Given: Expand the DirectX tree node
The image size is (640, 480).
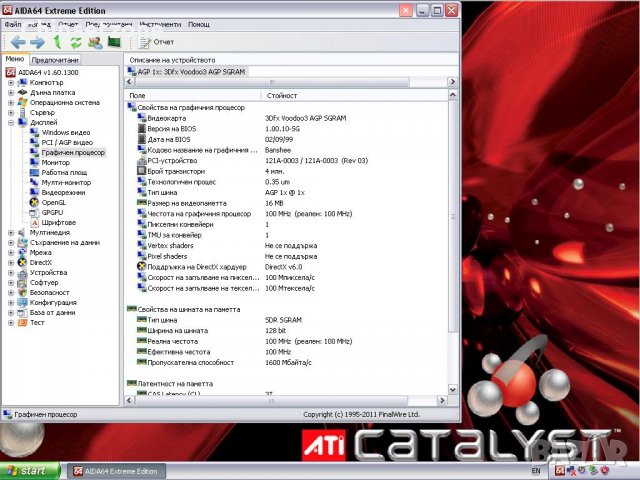Looking at the screenshot, I should point(11,262).
